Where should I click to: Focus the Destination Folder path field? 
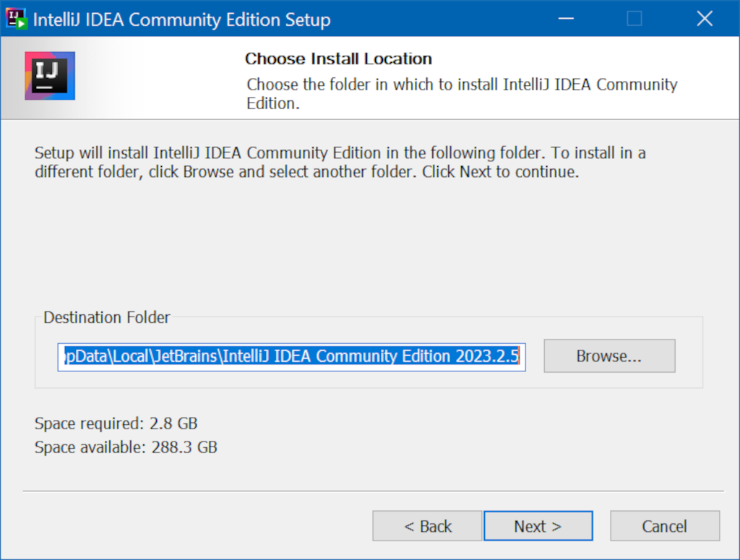pyautogui.click(x=292, y=357)
